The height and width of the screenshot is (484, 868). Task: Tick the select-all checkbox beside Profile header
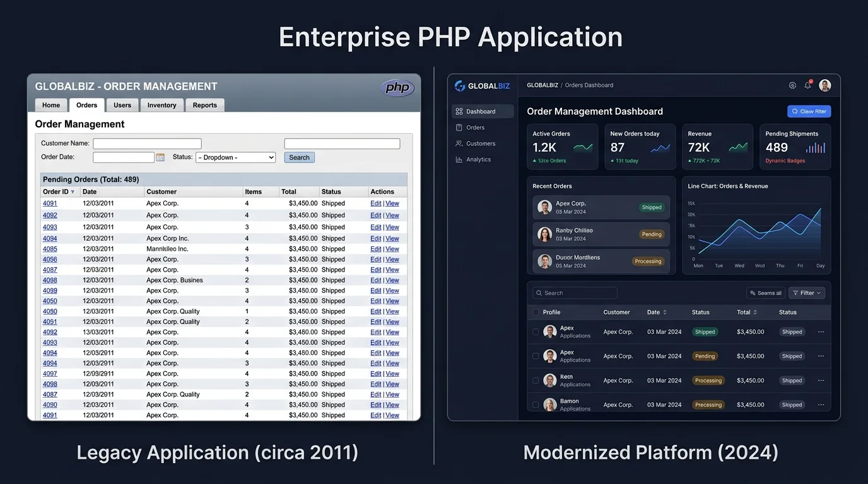point(536,312)
